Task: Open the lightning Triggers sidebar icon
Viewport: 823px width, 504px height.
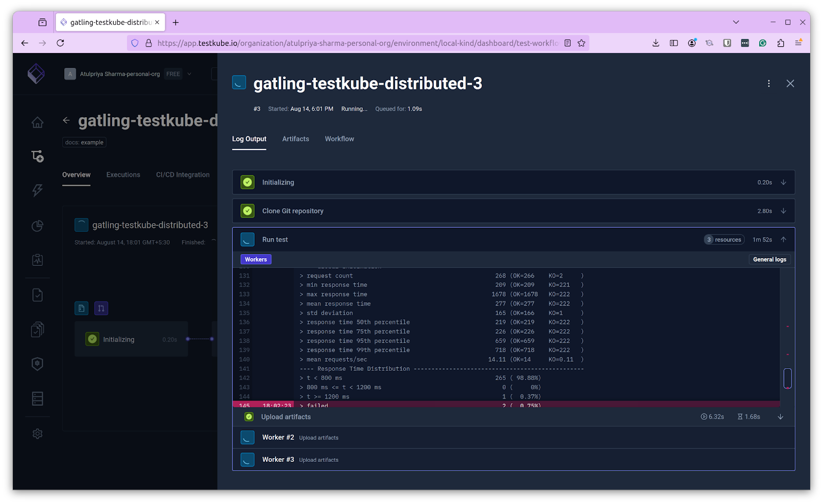Action: (x=38, y=190)
